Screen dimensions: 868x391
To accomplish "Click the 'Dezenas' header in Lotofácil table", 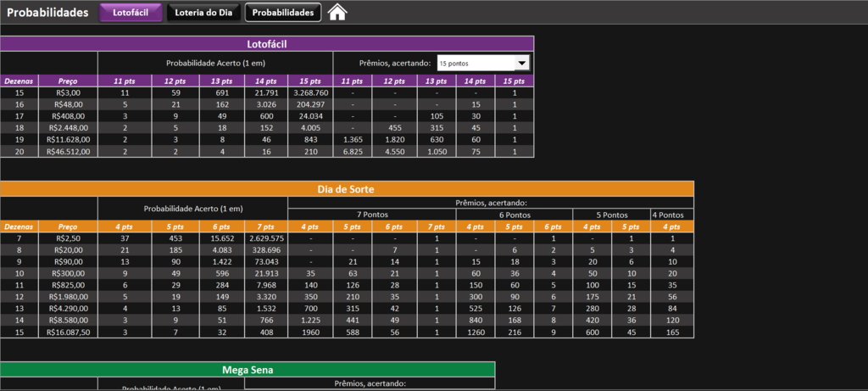I will pos(19,81).
